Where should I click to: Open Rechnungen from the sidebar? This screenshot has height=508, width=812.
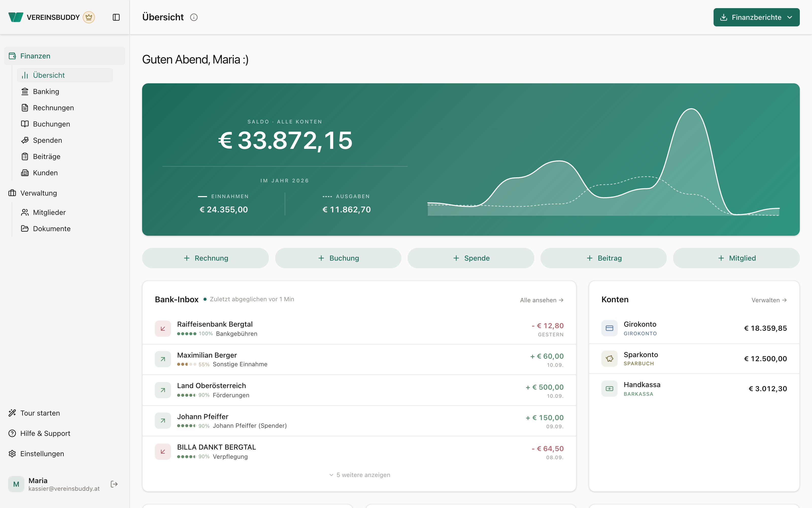coord(65,107)
